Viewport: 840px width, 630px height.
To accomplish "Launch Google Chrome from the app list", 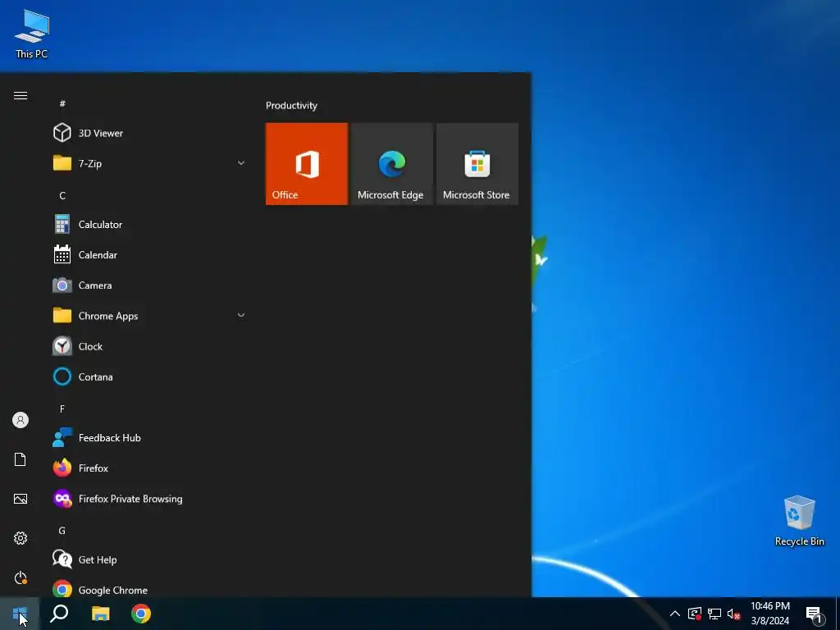I will (x=148, y=588).
